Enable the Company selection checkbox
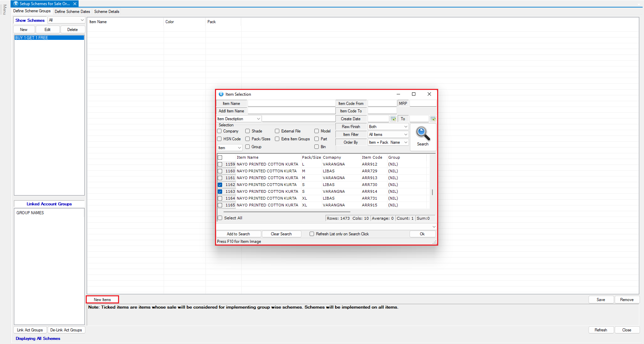The image size is (644, 344). (x=220, y=131)
